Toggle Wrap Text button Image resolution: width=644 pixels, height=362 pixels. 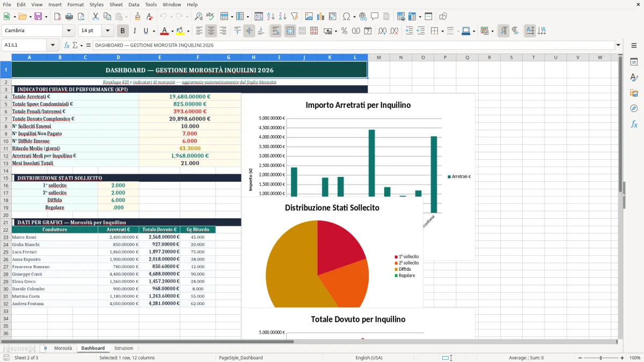(275, 31)
